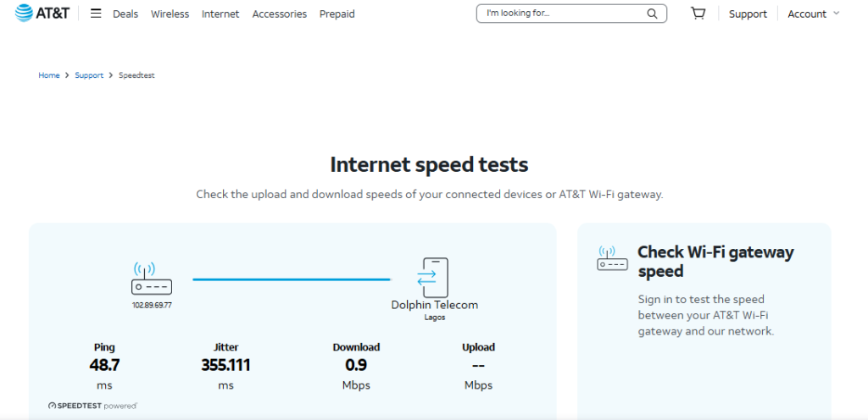The height and width of the screenshot is (420, 868).
Task: Click the Ping label
Action: coord(104,347)
